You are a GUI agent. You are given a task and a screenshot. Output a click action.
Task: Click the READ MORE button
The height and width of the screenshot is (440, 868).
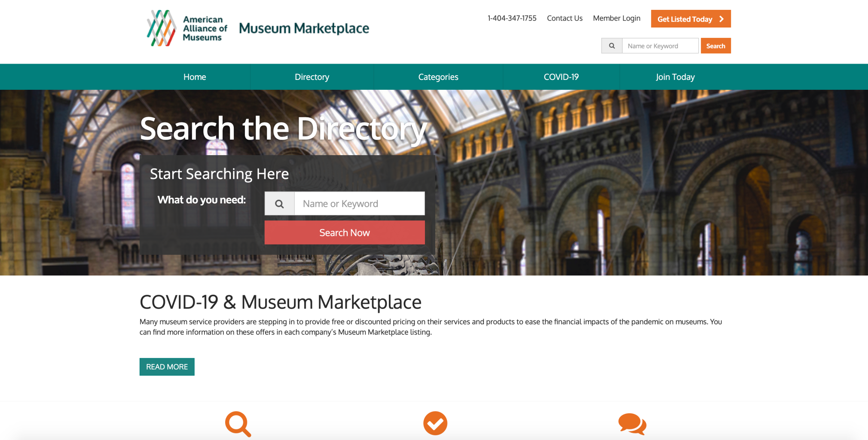[x=167, y=367]
